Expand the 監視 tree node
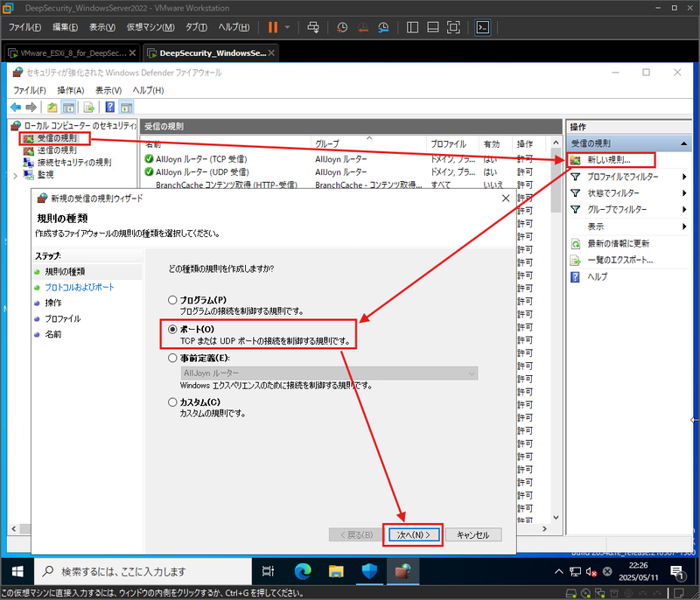This screenshot has height=600, width=700. (15, 176)
